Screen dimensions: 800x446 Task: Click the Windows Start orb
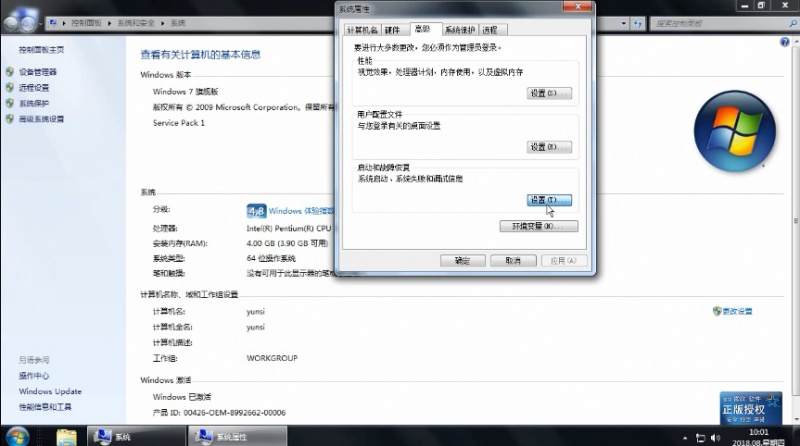coord(17,436)
